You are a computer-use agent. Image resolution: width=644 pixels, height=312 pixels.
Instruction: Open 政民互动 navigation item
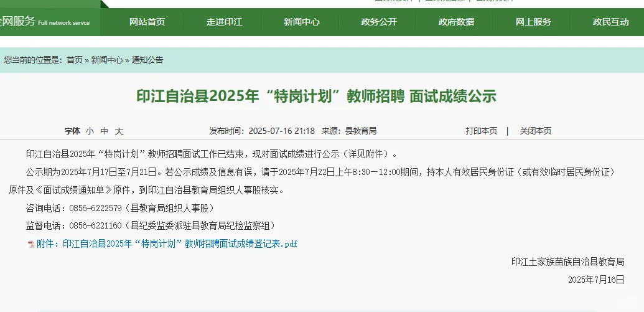click(x=610, y=22)
